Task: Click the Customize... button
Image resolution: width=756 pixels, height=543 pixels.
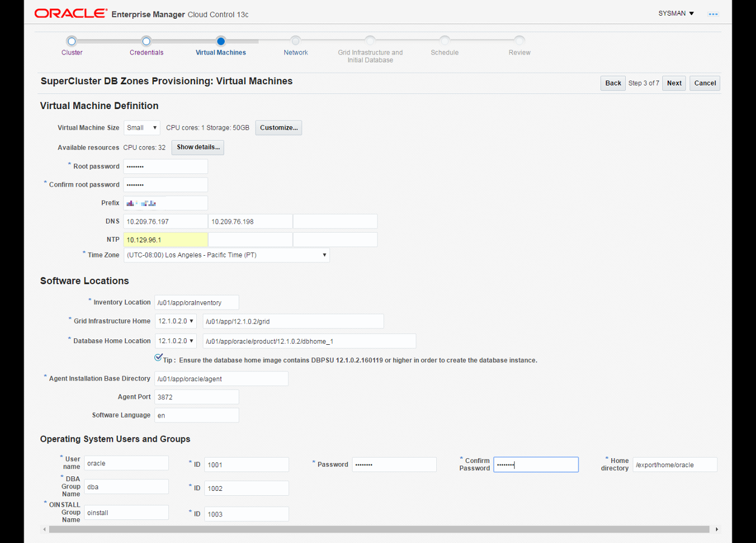Action: [279, 128]
